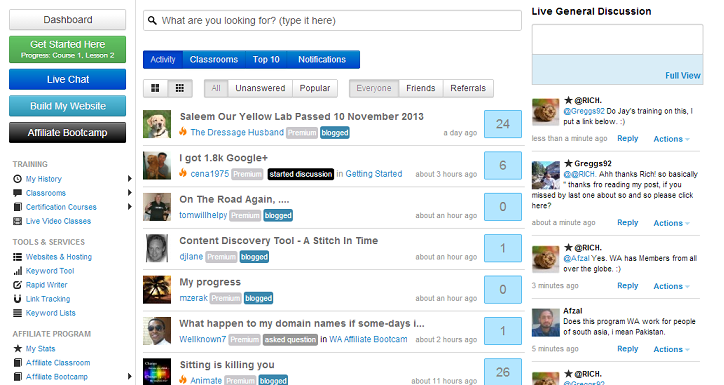Open the WA Affiliate Bootcamp link

(x=368, y=339)
